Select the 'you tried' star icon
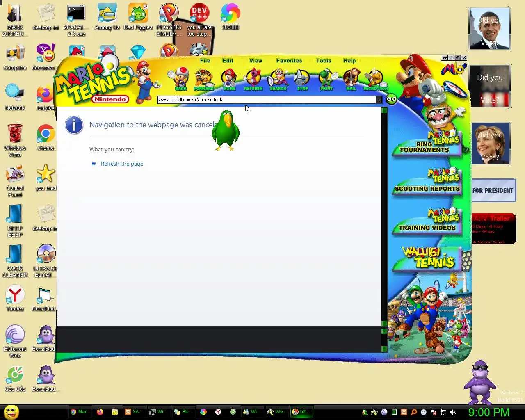525x420 pixels. coord(46,178)
